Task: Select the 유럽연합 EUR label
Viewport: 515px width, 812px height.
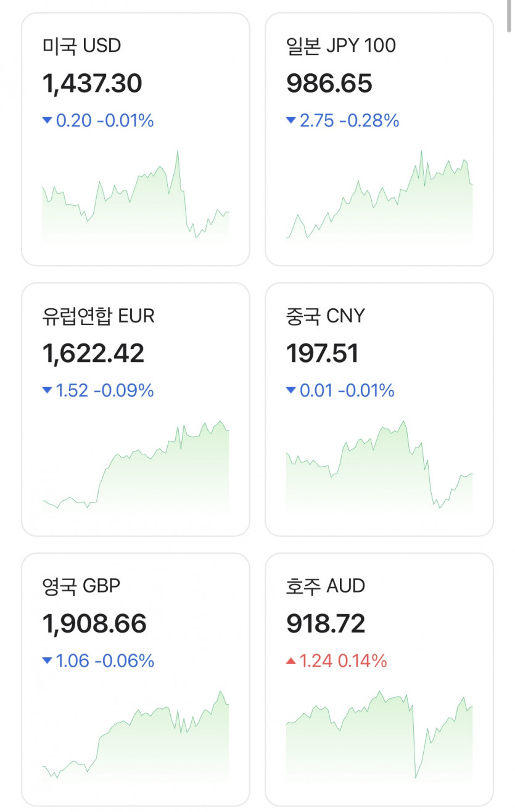Action: (98, 316)
